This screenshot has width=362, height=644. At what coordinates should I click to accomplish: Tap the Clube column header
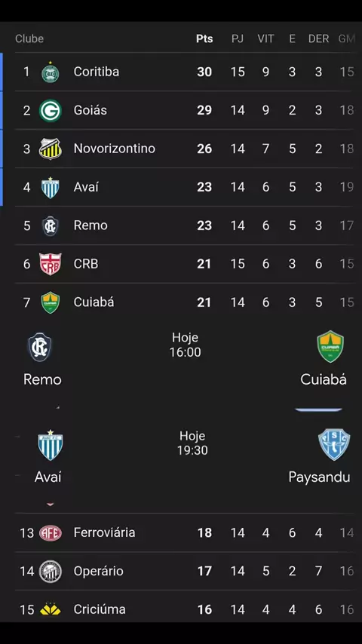[29, 38]
